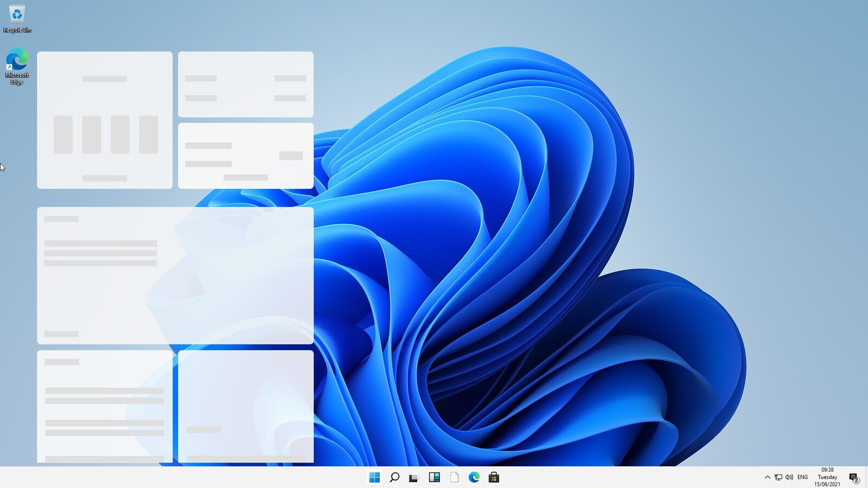The width and height of the screenshot is (868, 488).
Task: Open the Start menu from the taskbar
Action: coord(374,477)
